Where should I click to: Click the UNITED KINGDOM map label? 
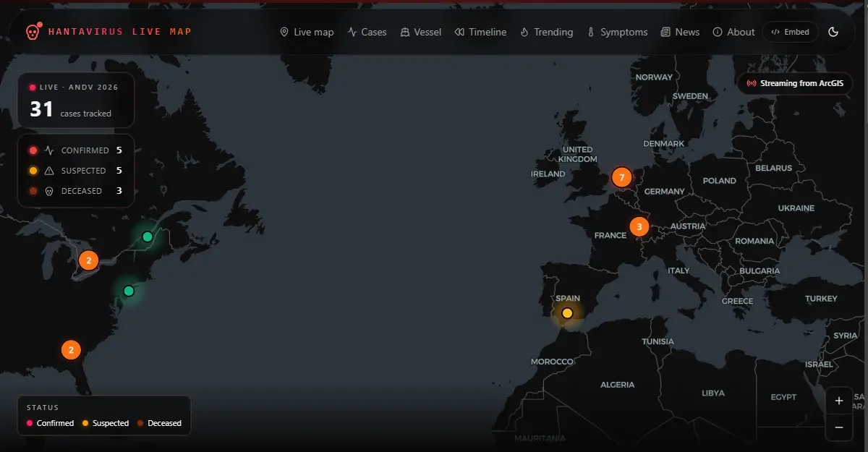pos(578,154)
